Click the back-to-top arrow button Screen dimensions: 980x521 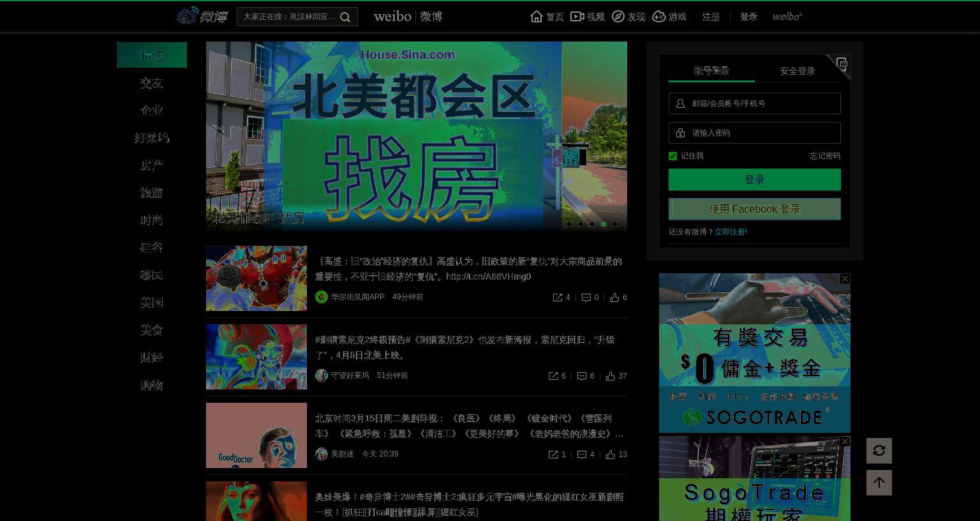click(x=879, y=483)
